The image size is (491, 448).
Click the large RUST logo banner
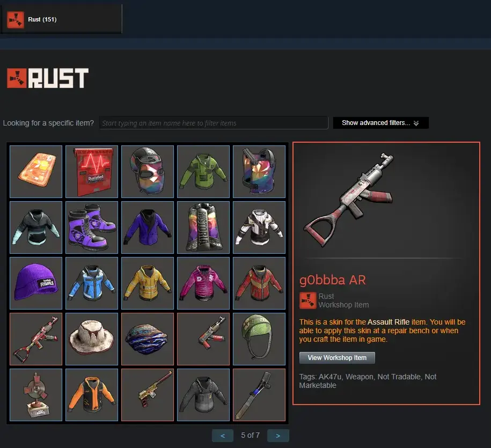click(48, 78)
